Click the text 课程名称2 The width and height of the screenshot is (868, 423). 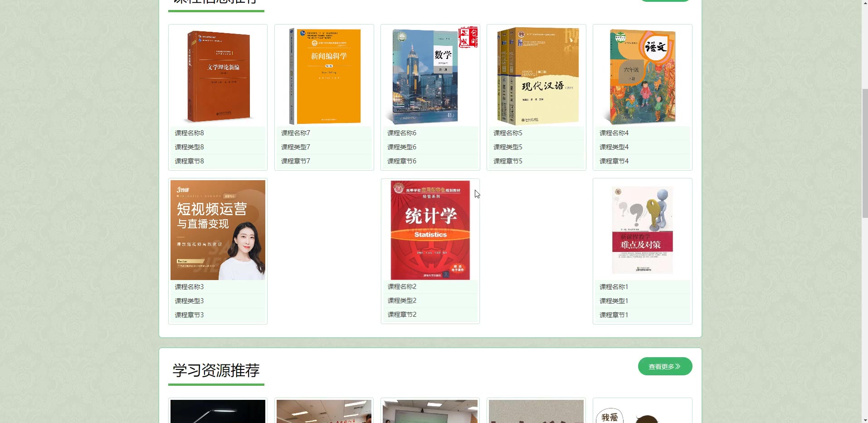(x=402, y=286)
